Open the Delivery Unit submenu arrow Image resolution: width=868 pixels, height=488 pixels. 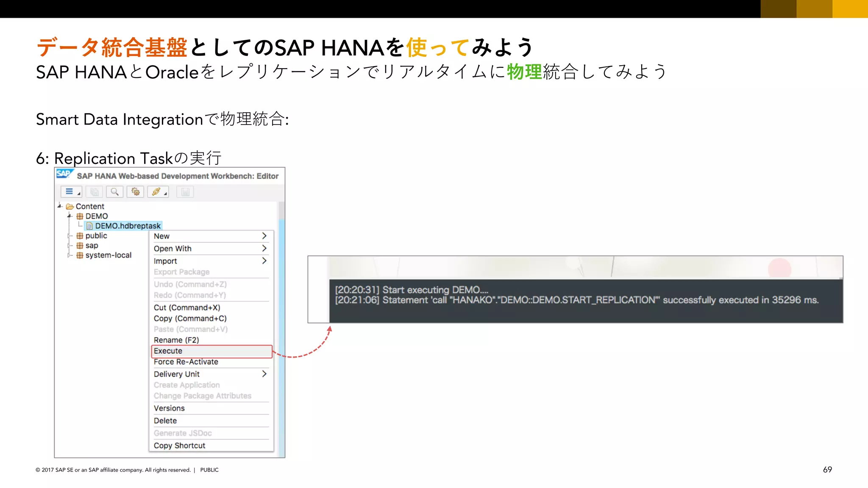pos(264,374)
